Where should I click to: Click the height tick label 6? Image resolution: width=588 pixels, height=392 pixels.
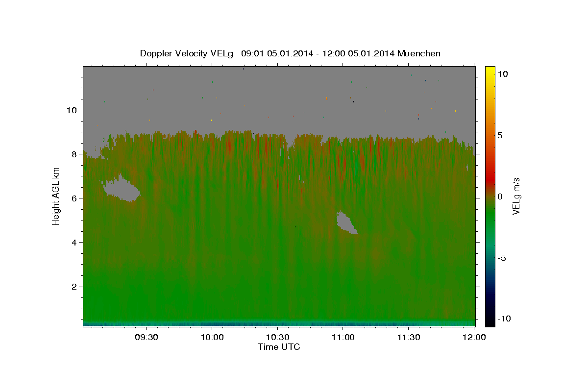pos(75,198)
